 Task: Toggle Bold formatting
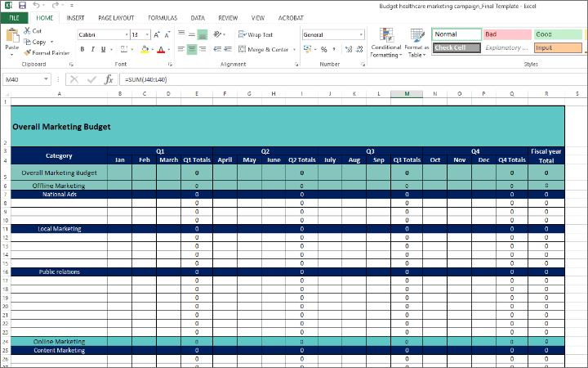pos(82,49)
